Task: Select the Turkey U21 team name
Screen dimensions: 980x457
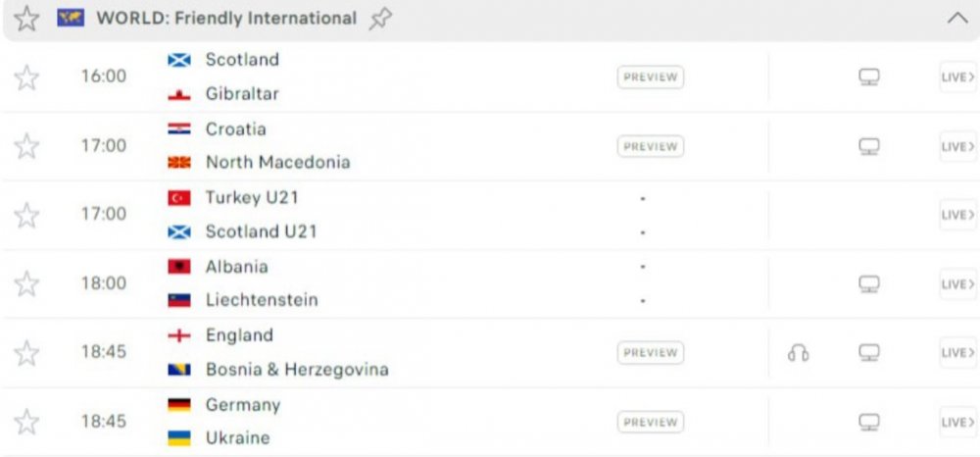Action: coord(252,198)
